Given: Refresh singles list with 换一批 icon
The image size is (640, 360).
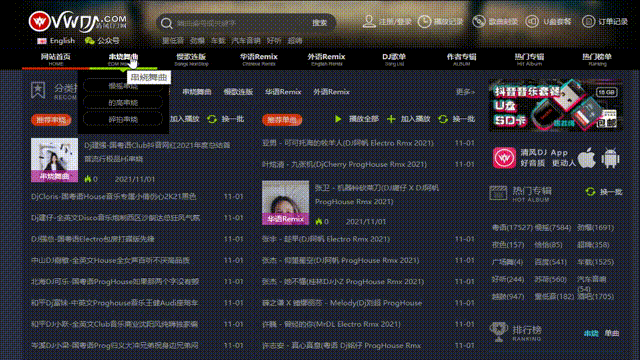Looking at the screenshot, I should 443,119.
